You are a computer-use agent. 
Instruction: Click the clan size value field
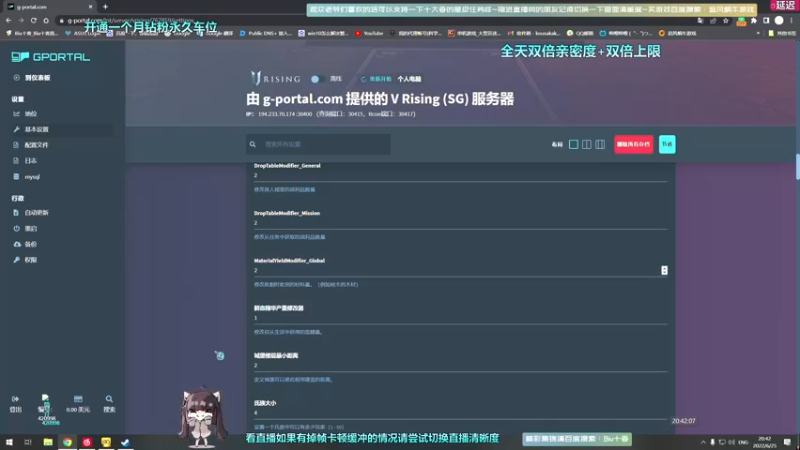[460, 413]
